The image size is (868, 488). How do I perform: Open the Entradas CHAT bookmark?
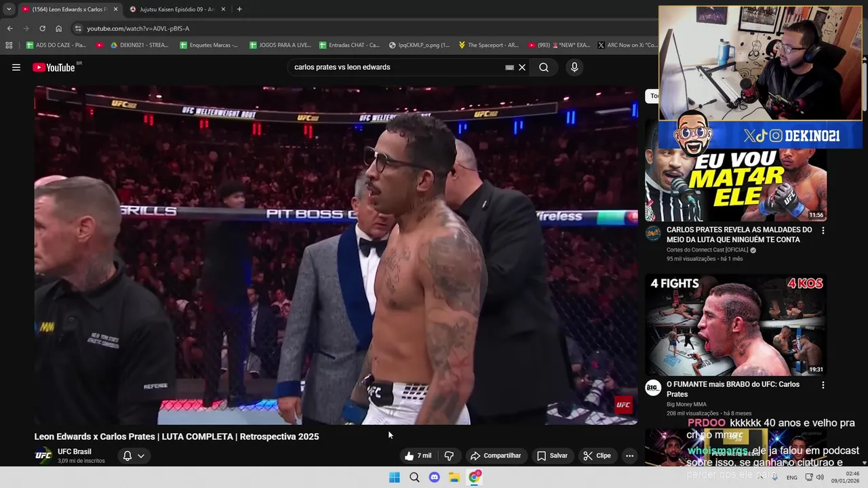pyautogui.click(x=349, y=45)
